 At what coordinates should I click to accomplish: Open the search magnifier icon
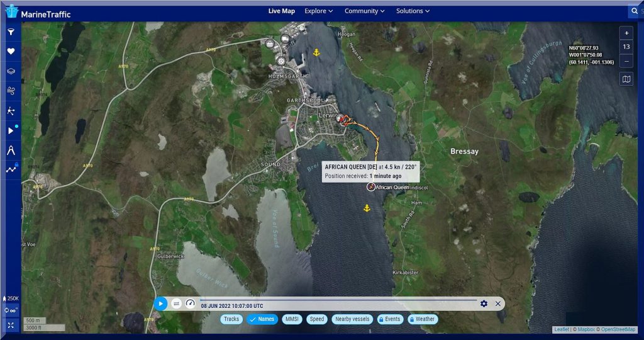[x=635, y=11]
